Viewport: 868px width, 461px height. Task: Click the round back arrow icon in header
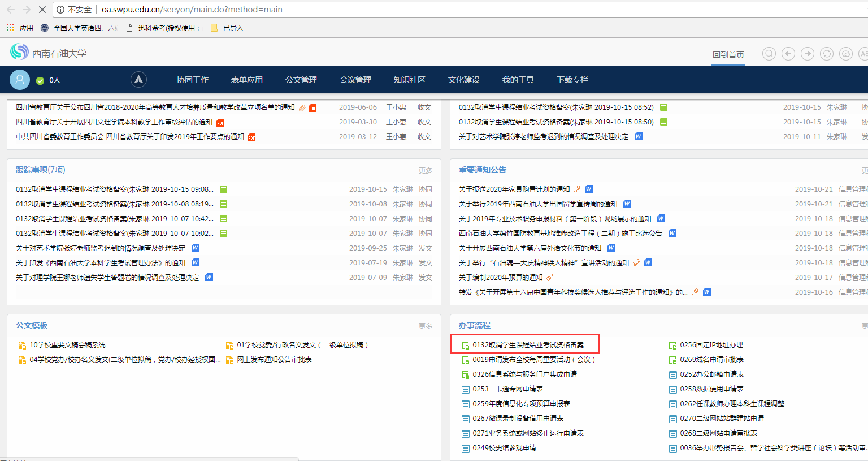(788, 54)
